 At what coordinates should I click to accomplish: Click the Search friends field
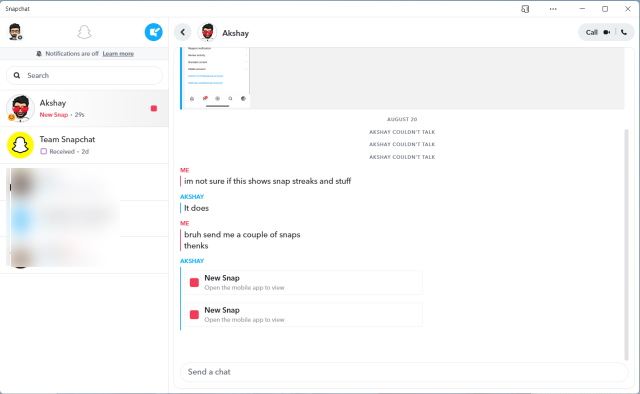tap(84, 76)
